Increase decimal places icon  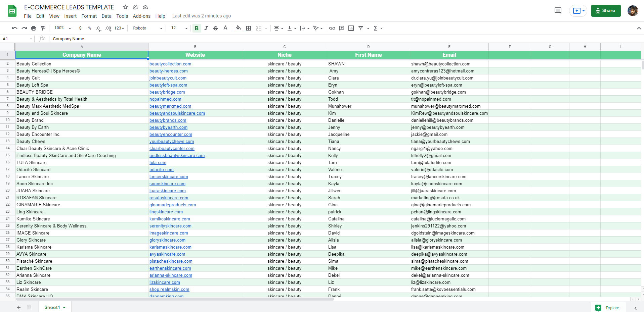pos(108,28)
